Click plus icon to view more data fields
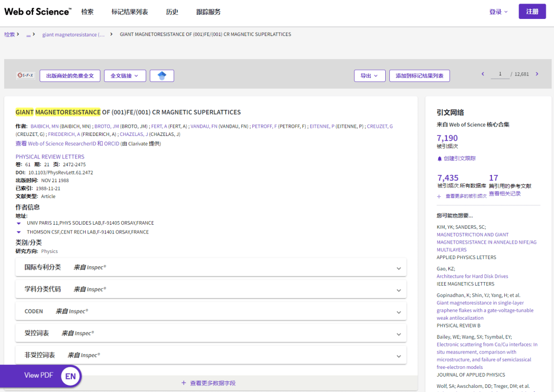 click(184, 383)
